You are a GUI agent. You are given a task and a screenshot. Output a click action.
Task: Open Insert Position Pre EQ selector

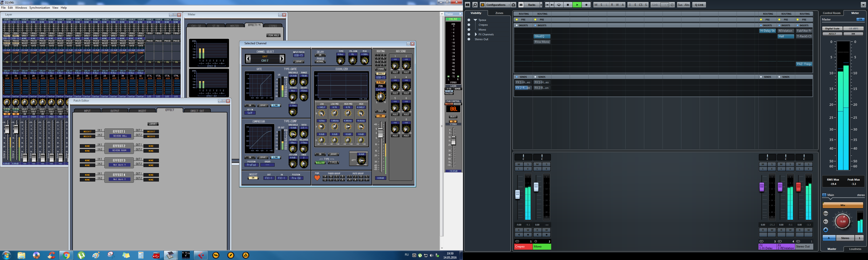(x=296, y=178)
